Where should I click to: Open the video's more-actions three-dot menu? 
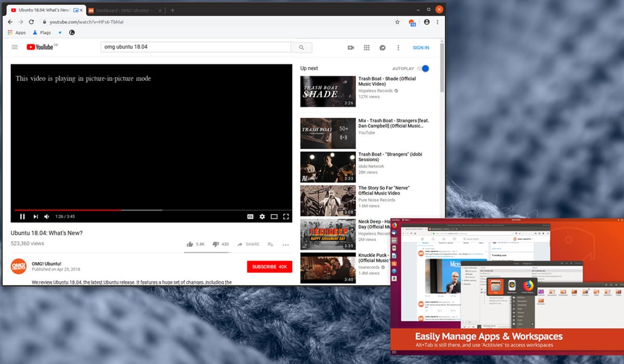point(285,244)
